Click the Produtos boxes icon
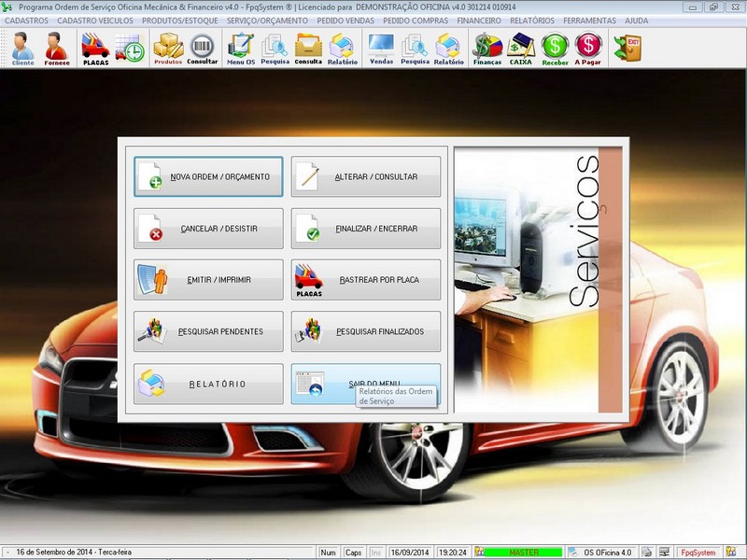The height and width of the screenshot is (560, 747). coord(168,48)
